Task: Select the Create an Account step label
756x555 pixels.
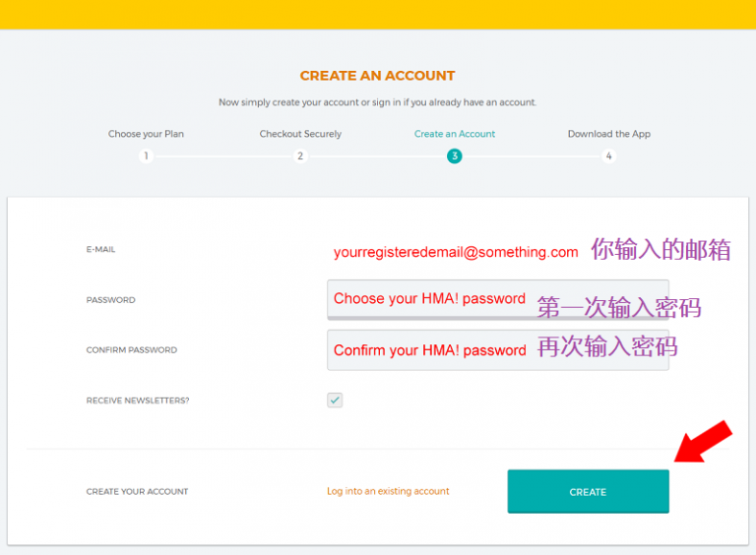Action: [x=454, y=134]
